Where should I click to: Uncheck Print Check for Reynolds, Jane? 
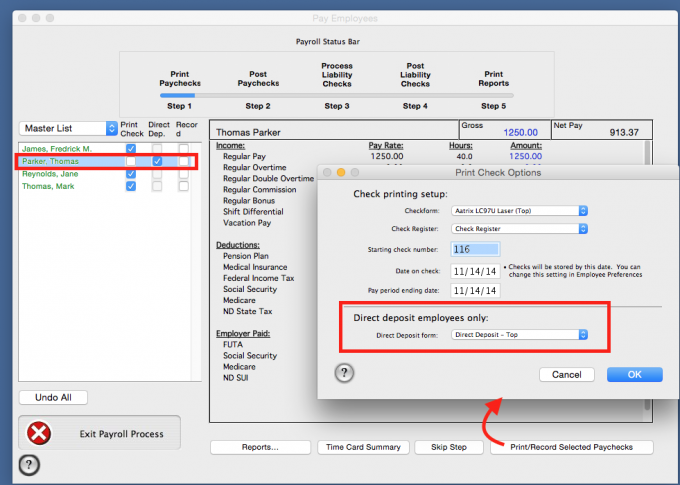(131, 174)
